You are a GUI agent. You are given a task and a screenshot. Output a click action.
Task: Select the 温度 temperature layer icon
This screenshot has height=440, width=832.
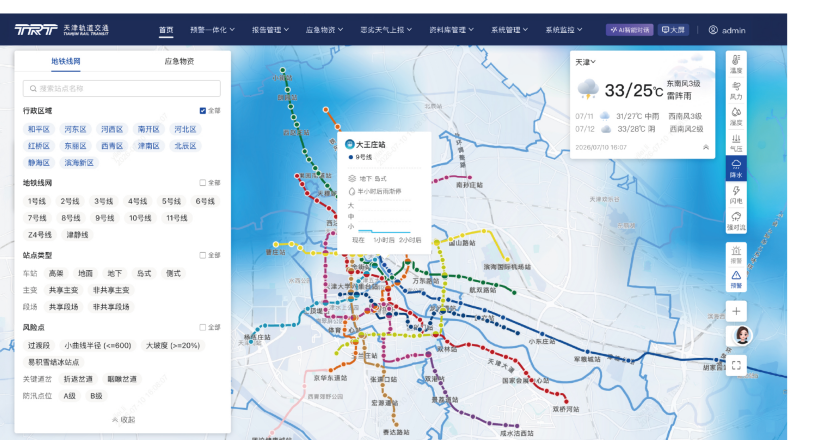[x=736, y=64]
